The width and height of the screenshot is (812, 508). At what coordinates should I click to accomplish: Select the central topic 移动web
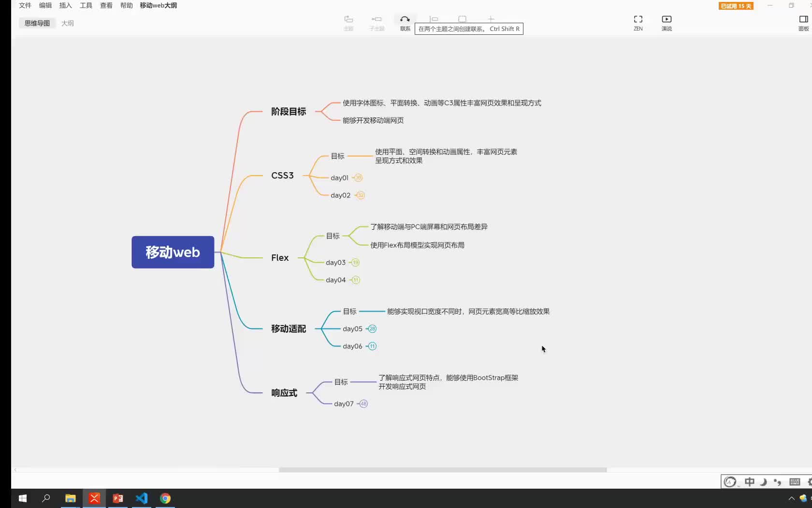coord(173,252)
